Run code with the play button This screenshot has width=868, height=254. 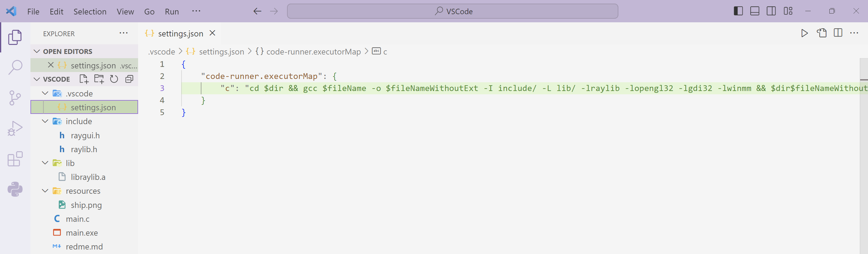(x=804, y=33)
